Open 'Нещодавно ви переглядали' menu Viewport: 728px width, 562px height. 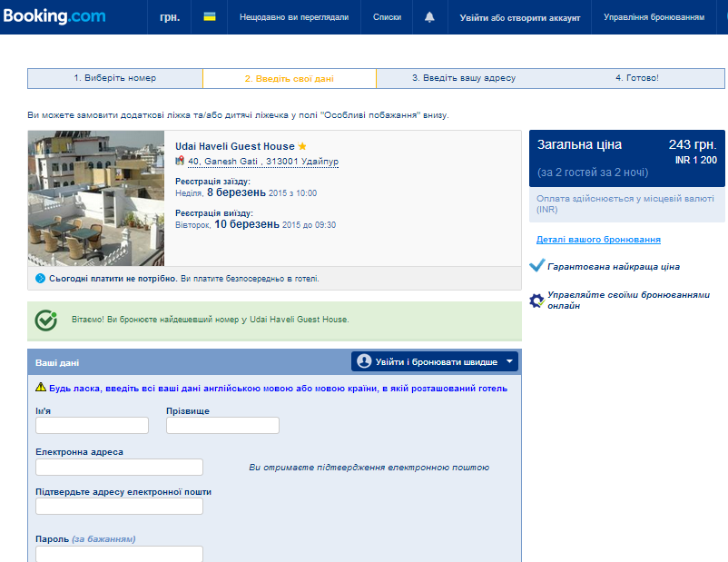tap(294, 17)
